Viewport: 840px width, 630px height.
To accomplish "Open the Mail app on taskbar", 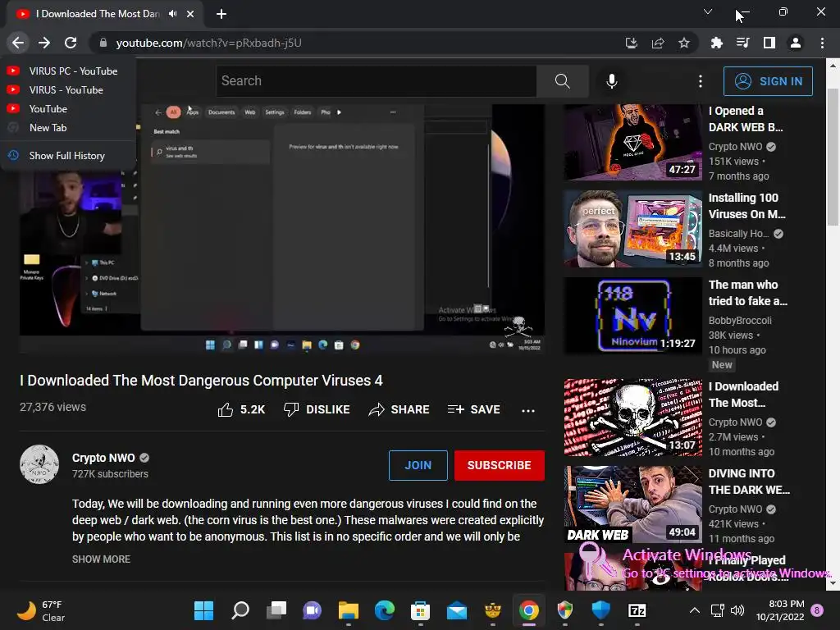I will coord(457,610).
